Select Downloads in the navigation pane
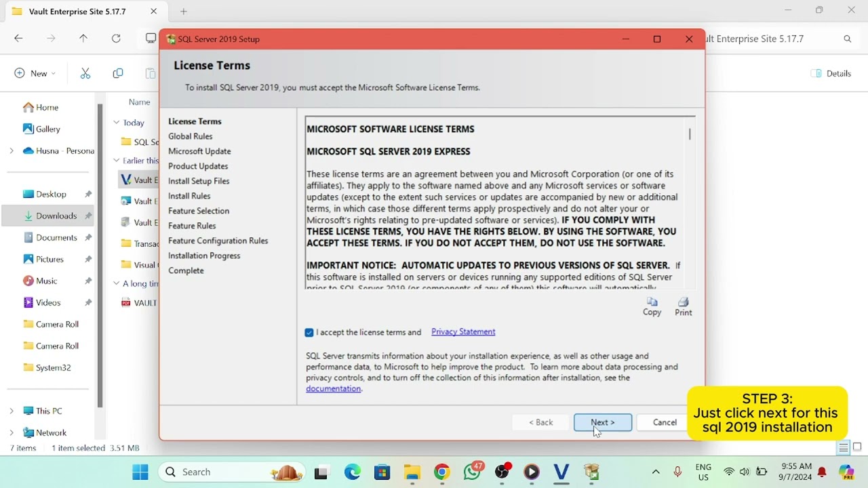 pos(47,216)
